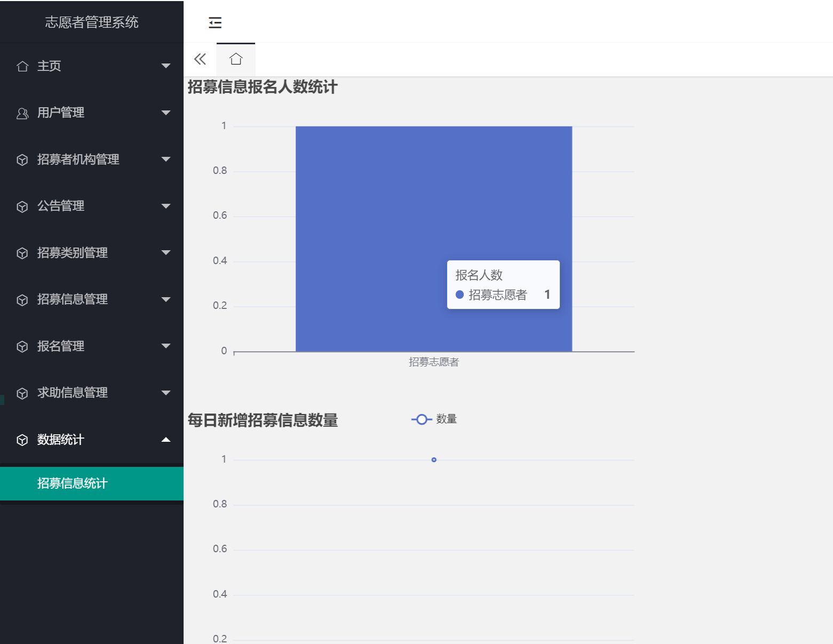Viewport: 833px width, 644px height.
Task: Click the double-arrow collapse tabs control
Action: (199, 59)
